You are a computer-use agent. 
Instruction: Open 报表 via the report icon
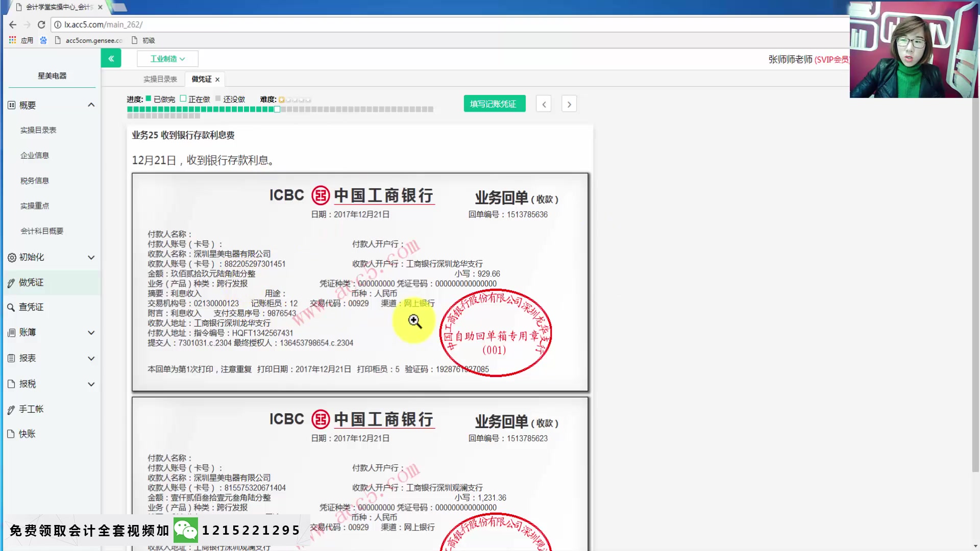[11, 358]
